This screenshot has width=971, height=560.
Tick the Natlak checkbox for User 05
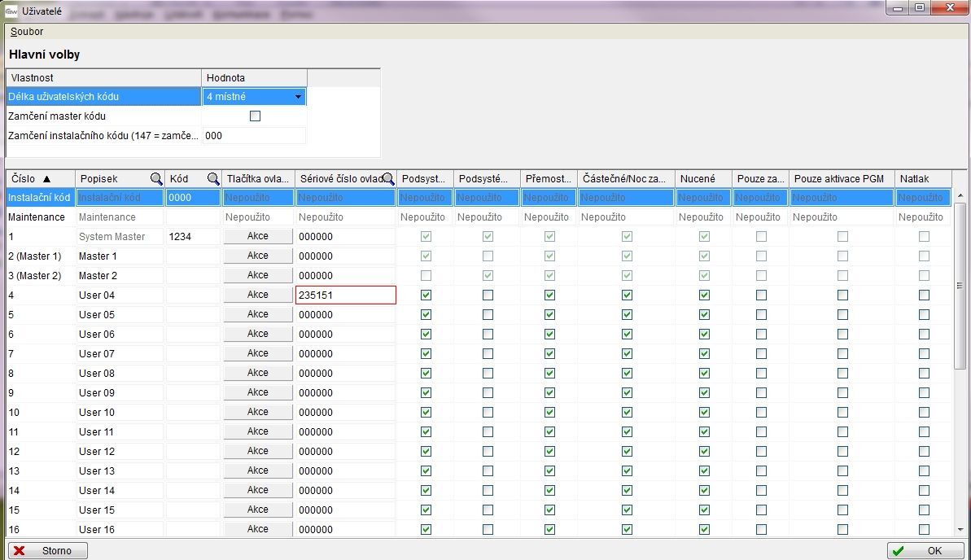[x=924, y=315]
